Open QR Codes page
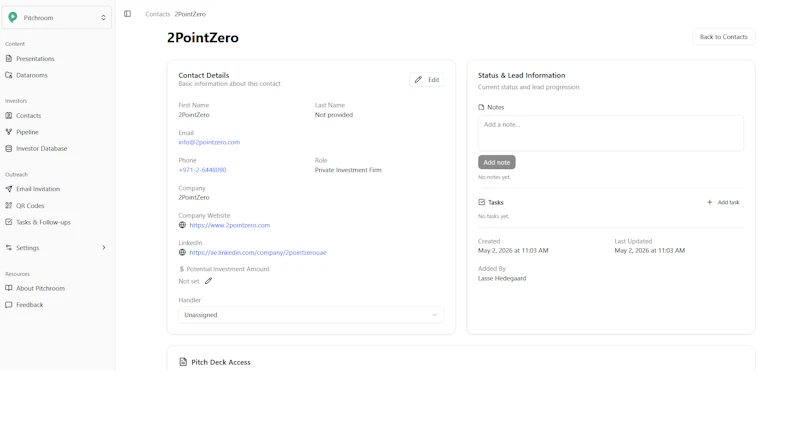 (30, 206)
